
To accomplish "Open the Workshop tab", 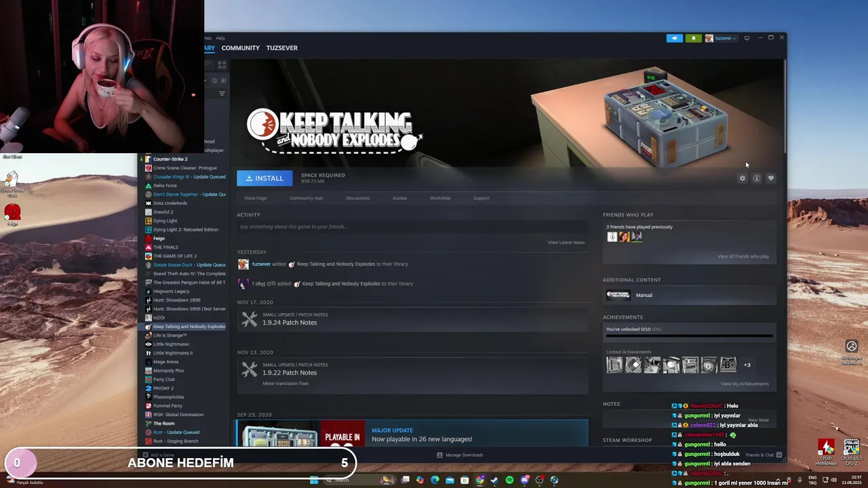I will pos(440,198).
